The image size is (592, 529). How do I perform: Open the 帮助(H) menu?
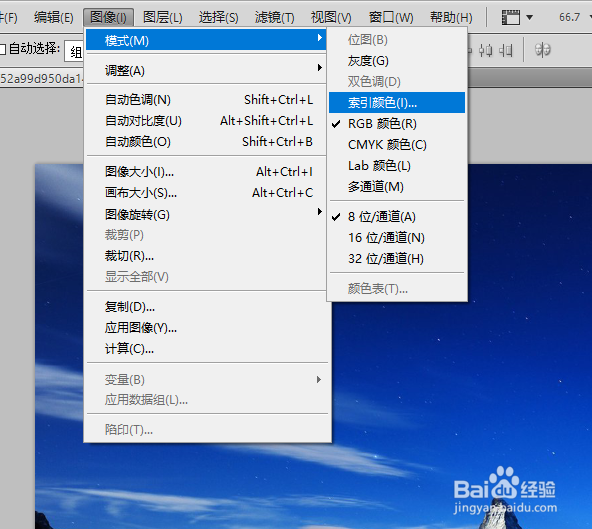point(451,17)
